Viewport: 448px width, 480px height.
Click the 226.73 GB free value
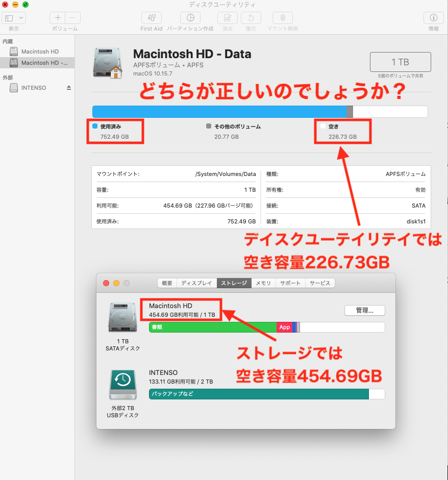click(x=343, y=137)
